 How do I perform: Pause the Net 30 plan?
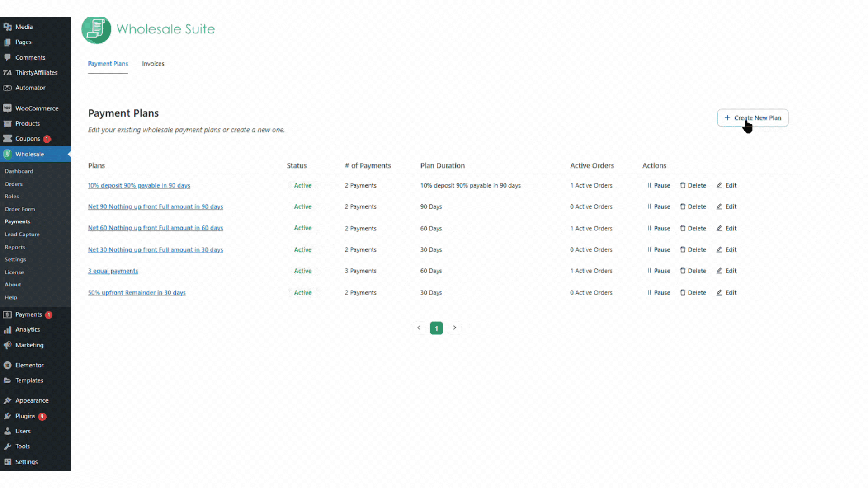tap(659, 249)
